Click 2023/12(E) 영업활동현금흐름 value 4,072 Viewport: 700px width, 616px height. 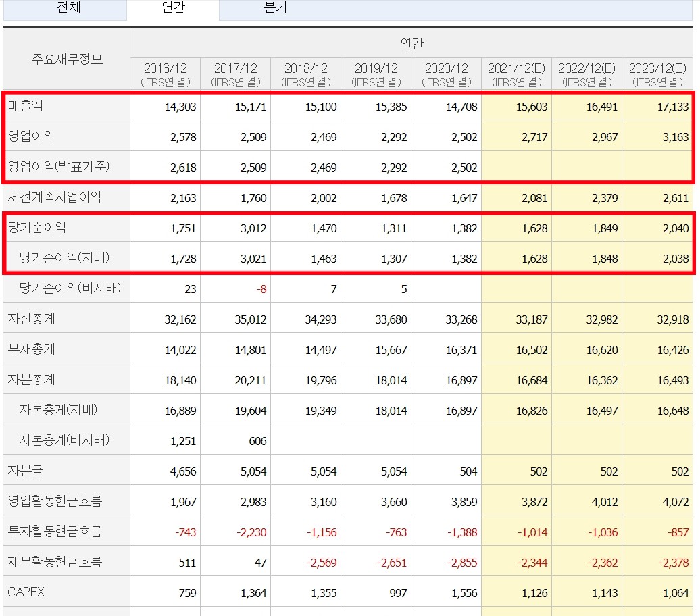point(676,501)
